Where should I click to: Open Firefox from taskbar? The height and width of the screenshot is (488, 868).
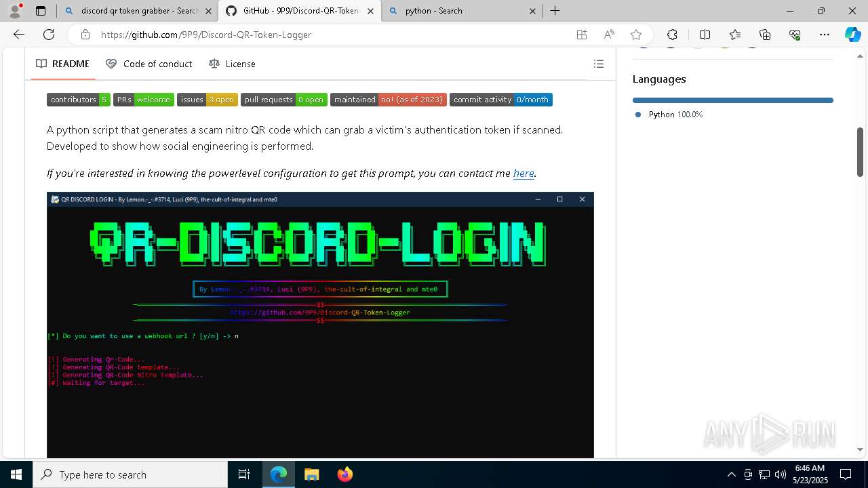(x=344, y=474)
